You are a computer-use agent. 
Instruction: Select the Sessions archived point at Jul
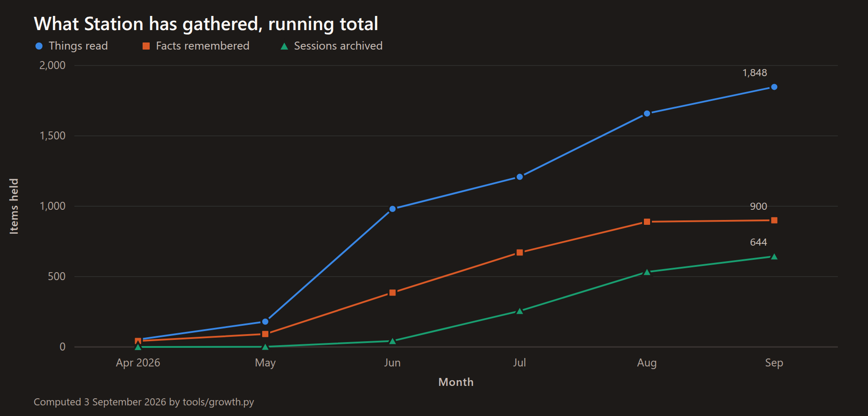520,311
